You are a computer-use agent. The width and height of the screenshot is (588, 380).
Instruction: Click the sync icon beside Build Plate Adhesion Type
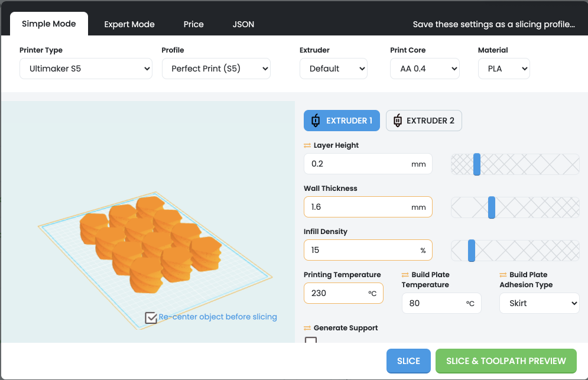coord(504,275)
